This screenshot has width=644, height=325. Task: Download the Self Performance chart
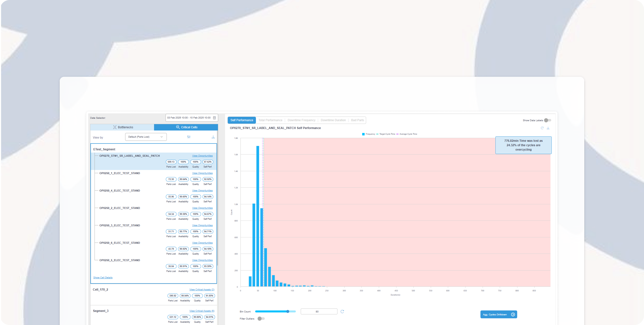(x=548, y=128)
